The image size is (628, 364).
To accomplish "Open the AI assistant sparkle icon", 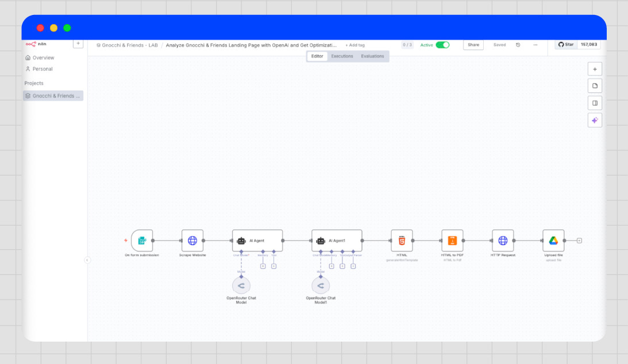I will 595,120.
